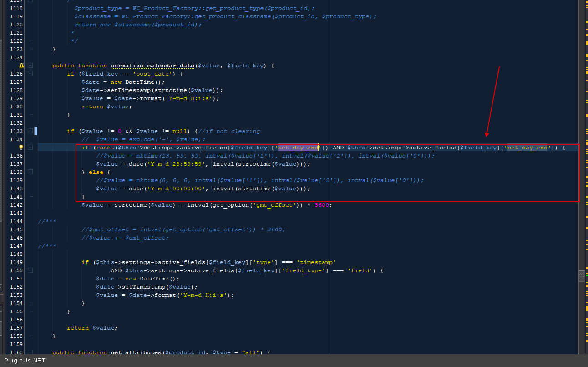The image size is (588, 367).
Task: Click line number 1142 in the gutter
Action: (16, 205)
